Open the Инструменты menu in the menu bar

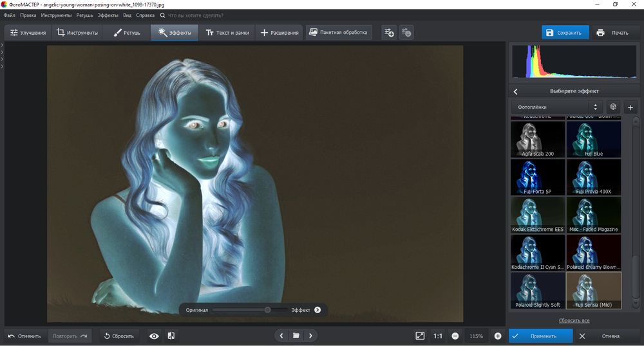[56, 15]
